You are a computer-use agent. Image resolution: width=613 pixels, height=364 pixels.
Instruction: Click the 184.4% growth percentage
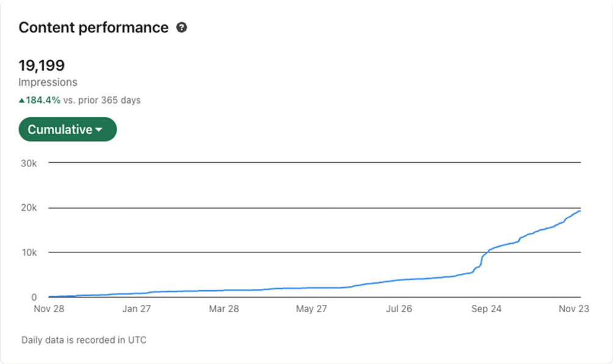pyautogui.click(x=43, y=100)
